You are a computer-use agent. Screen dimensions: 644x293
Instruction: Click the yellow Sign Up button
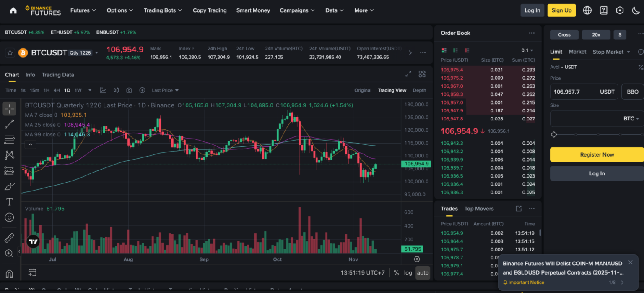561,10
